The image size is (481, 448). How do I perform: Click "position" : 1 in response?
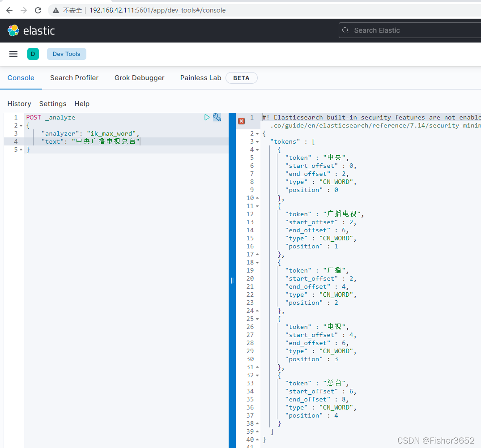tap(311, 247)
